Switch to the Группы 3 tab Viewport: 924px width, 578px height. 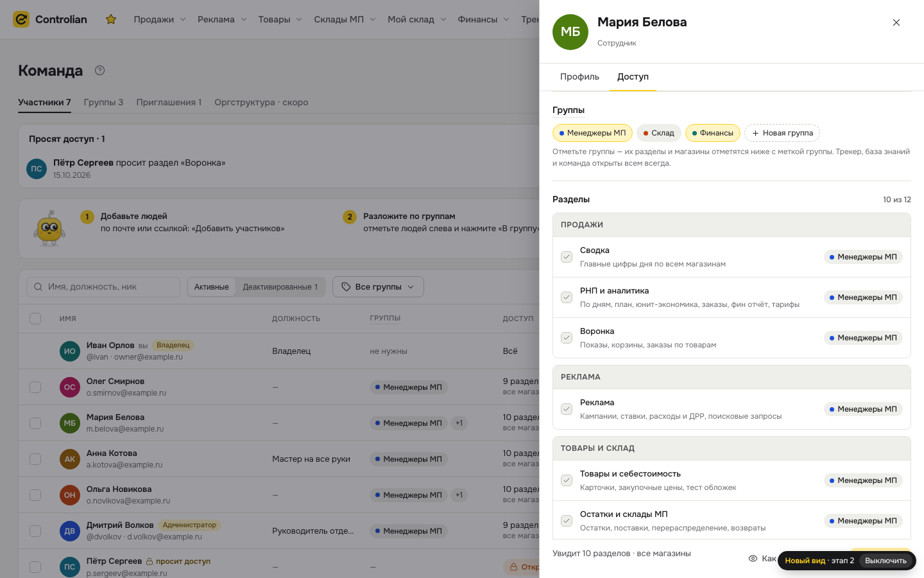point(103,103)
